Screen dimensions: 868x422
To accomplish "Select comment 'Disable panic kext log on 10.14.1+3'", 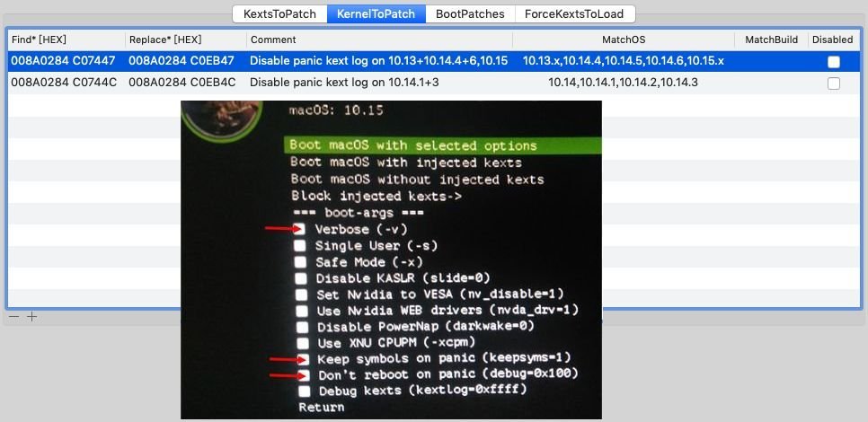I will [x=344, y=83].
